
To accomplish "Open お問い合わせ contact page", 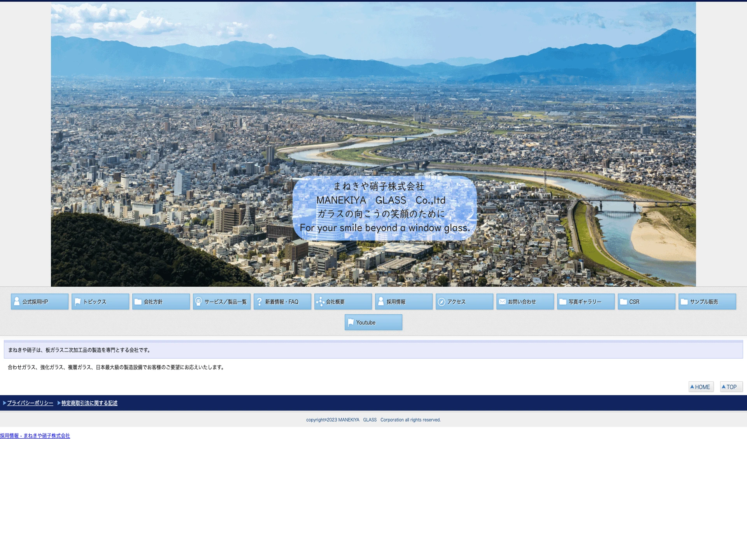I will click(x=525, y=301).
